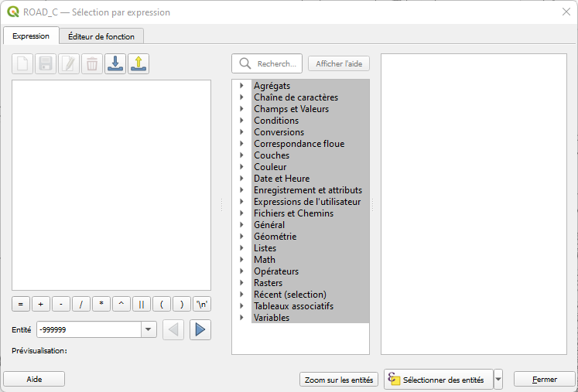The image size is (578, 392).
Task: Open the Éditeur de fonction tab
Action: point(101,36)
